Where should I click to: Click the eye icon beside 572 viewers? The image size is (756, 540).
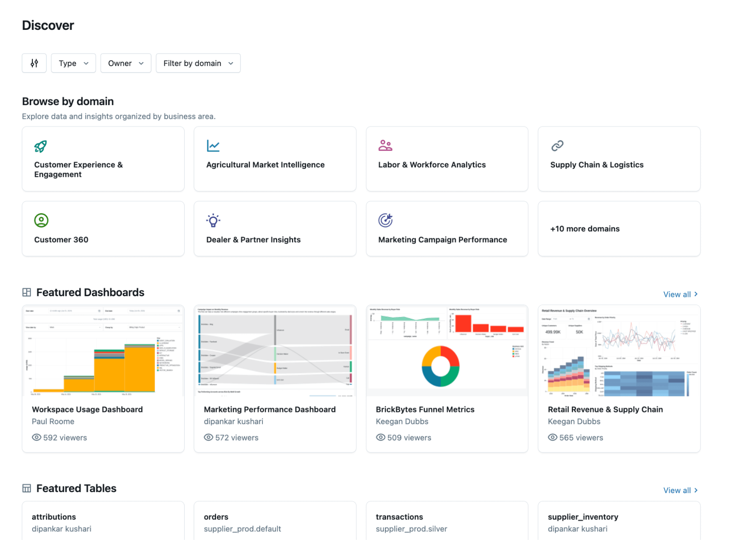pos(208,437)
